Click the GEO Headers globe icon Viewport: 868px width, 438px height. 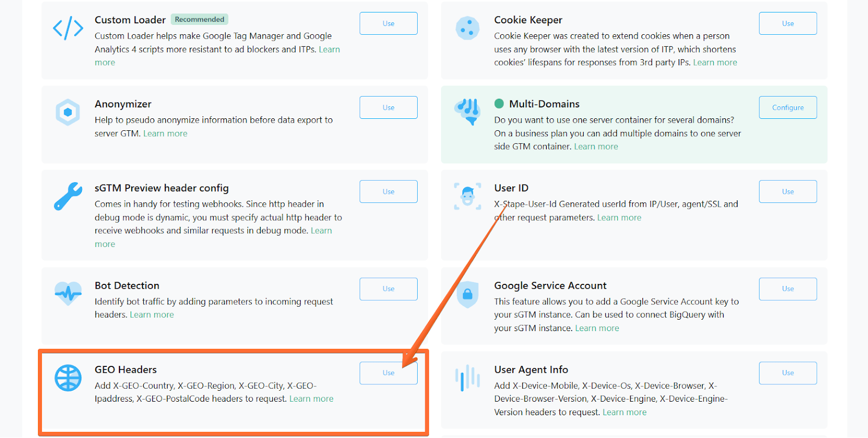[x=68, y=378]
